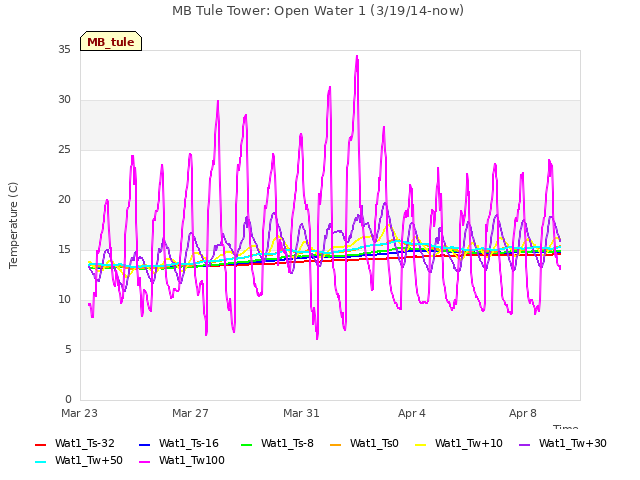Screen dimensions: 640x480
Task: Toggle the Wat1_Ts0 legend entry
Action: (x=364, y=443)
